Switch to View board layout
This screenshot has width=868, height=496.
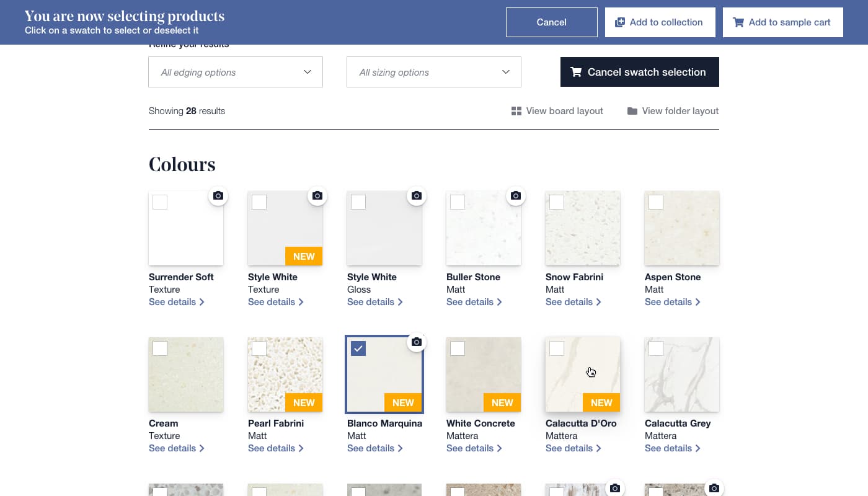click(557, 111)
